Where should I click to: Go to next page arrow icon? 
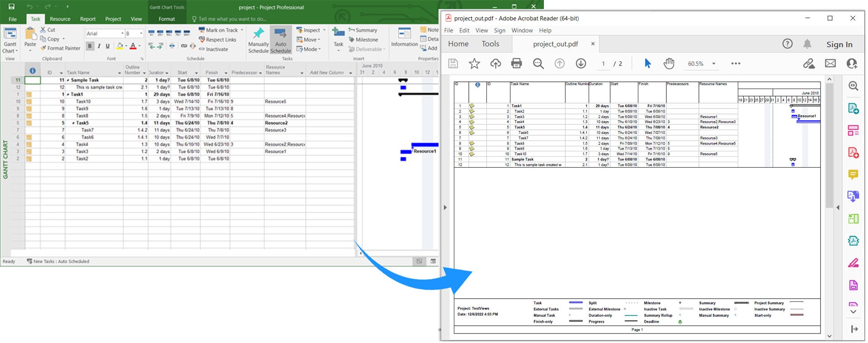[x=580, y=64]
